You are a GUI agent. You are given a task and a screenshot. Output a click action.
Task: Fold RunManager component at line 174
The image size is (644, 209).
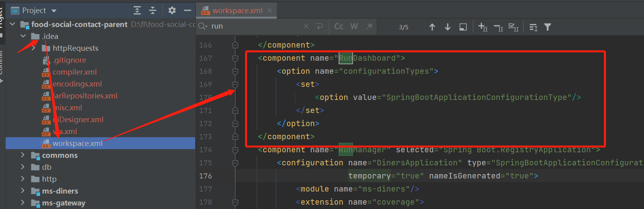point(235,150)
